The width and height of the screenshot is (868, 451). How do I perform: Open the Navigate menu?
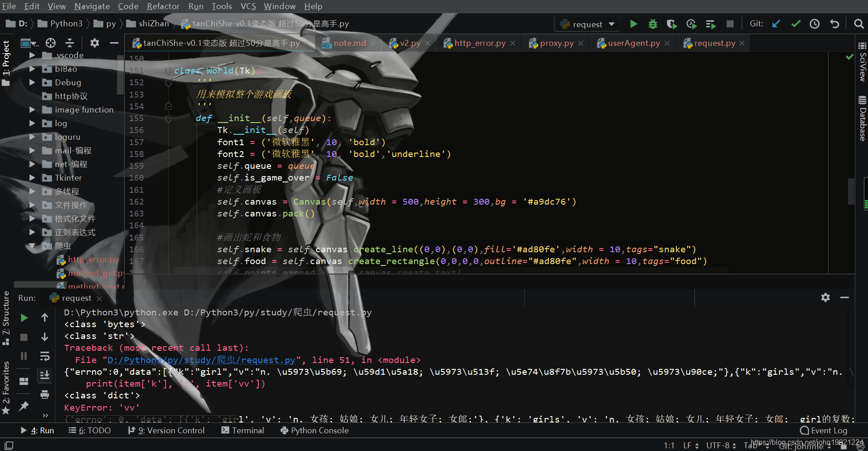tap(92, 6)
